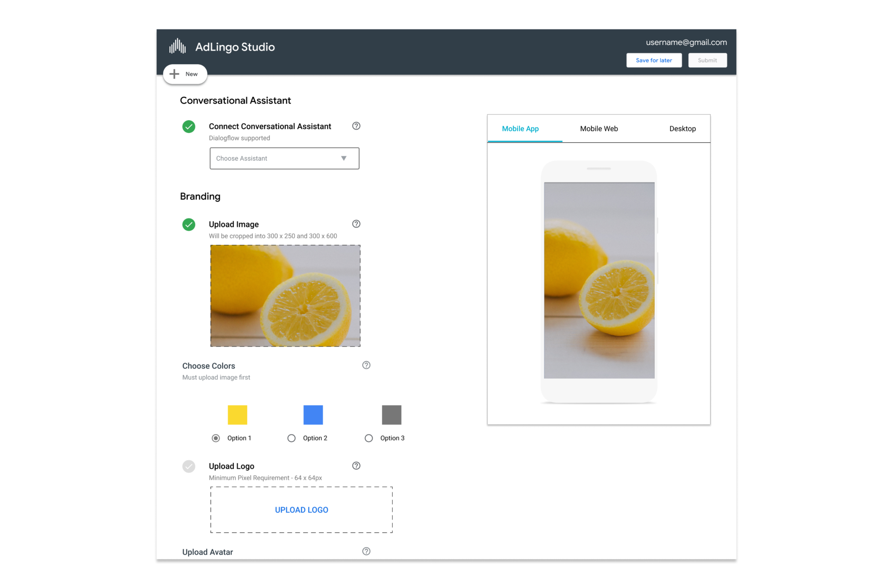This screenshot has height=588, width=893.
Task: Open help icon next to Upload Image
Action: click(356, 224)
